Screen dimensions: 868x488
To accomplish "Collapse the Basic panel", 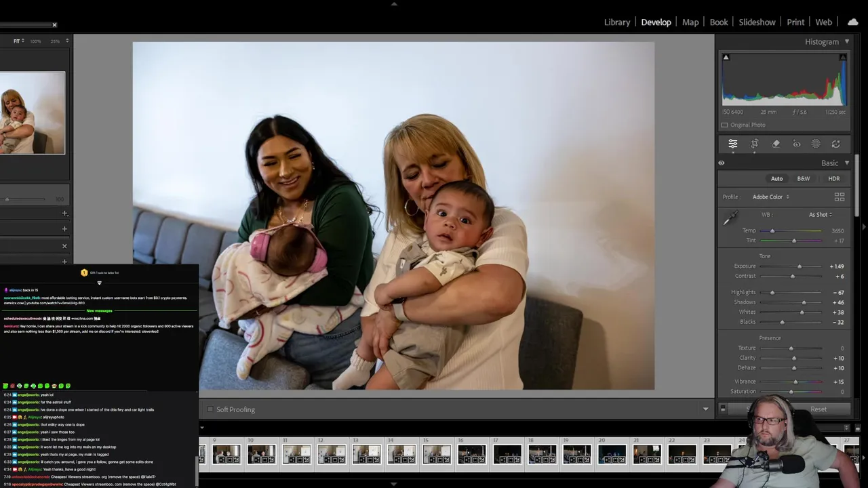I will (x=846, y=163).
